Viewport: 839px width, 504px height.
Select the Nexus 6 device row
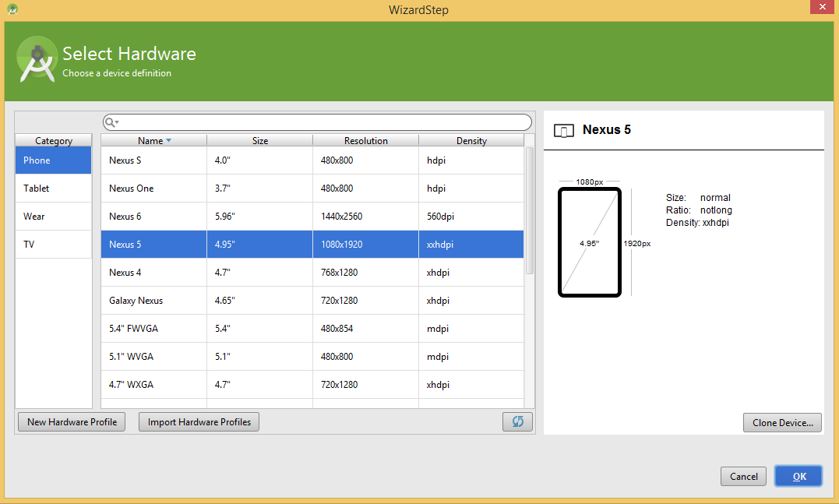point(312,216)
